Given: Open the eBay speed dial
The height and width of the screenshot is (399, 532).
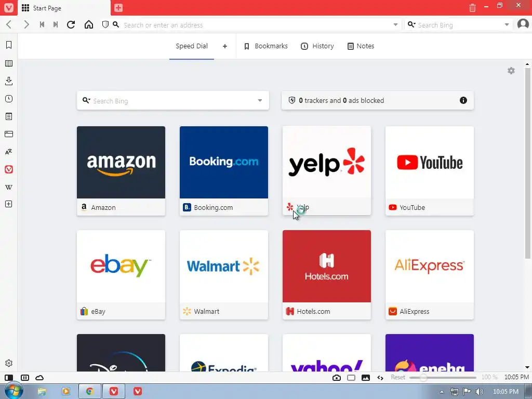Looking at the screenshot, I should tap(121, 275).
